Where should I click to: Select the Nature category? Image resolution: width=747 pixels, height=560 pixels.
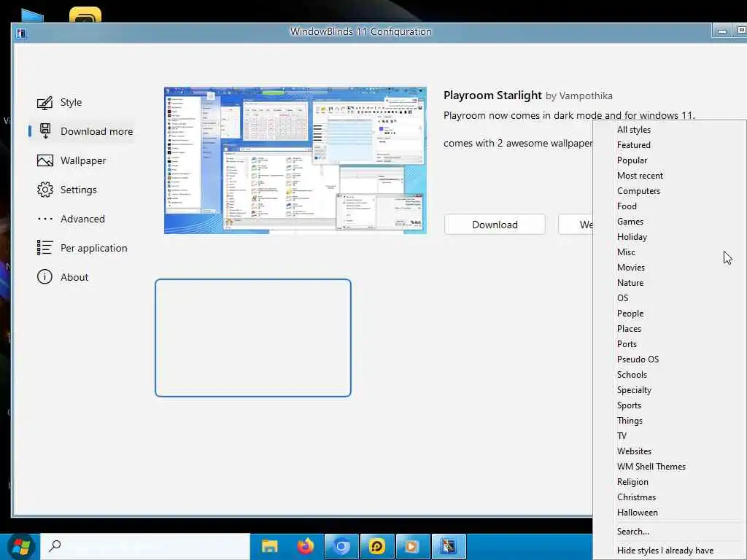click(x=630, y=282)
